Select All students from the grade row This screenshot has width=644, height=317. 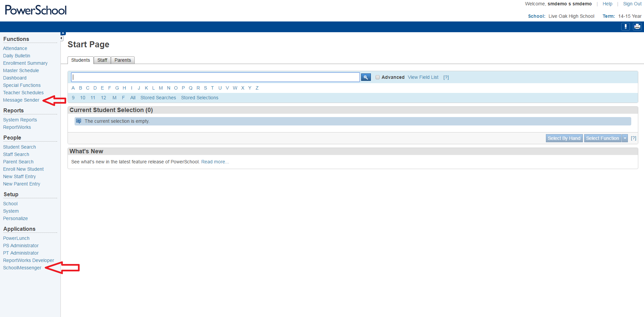point(133,98)
